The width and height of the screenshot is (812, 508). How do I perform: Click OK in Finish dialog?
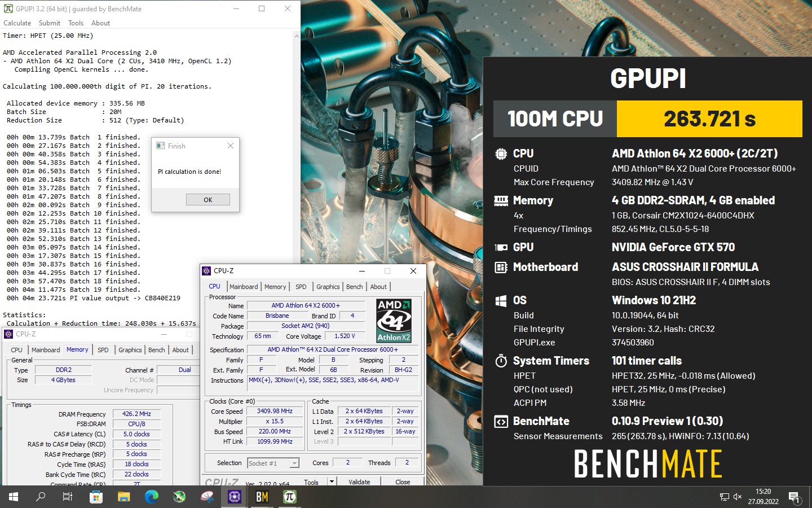pos(208,200)
